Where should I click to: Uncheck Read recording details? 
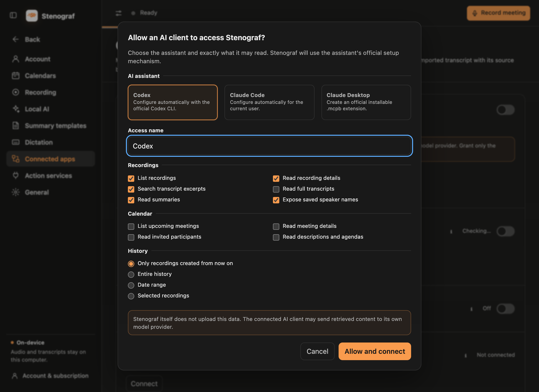pos(276,178)
